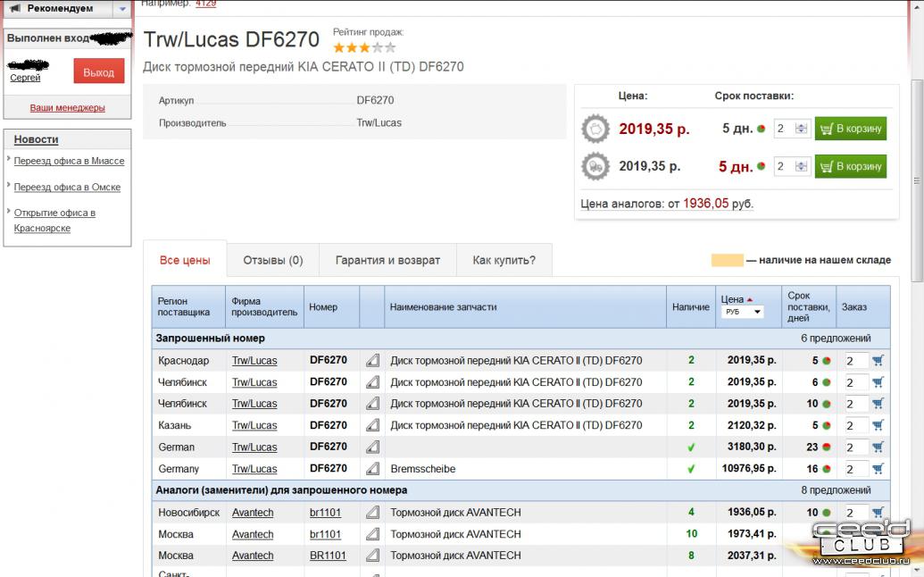Click the warehouse availability color swatch
The width and height of the screenshot is (924, 577).
click(x=728, y=260)
